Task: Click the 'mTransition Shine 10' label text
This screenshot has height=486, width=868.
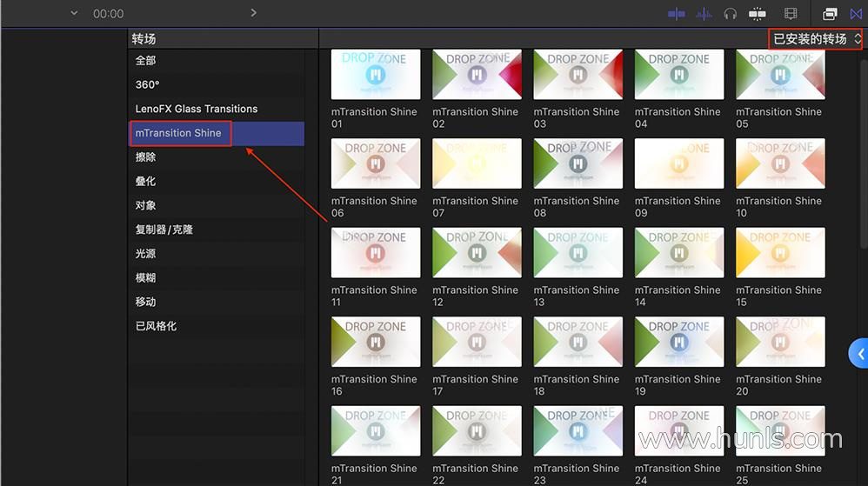Action: click(x=779, y=207)
